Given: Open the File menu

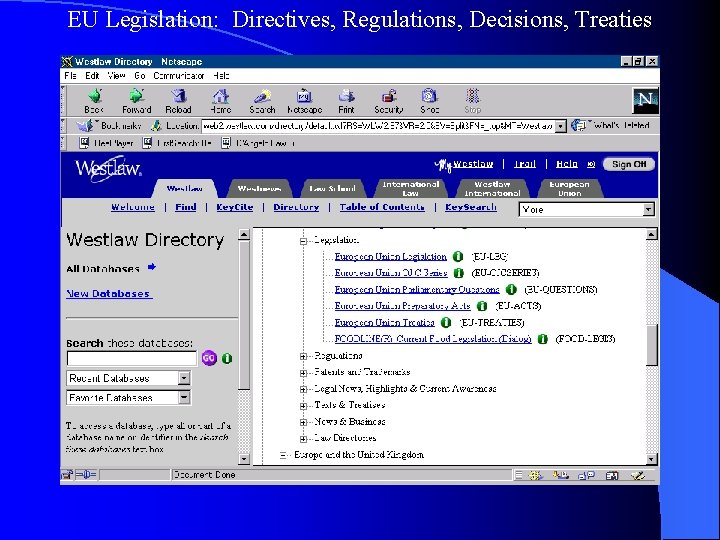Looking at the screenshot, I should 70,76.
